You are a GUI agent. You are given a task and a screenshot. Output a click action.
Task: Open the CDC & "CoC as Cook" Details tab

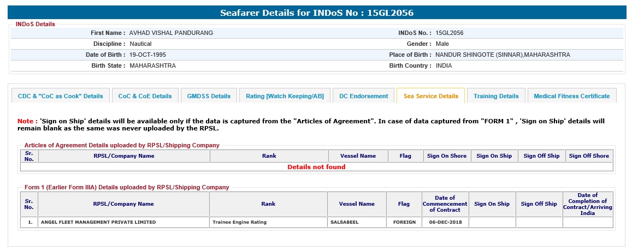click(61, 96)
